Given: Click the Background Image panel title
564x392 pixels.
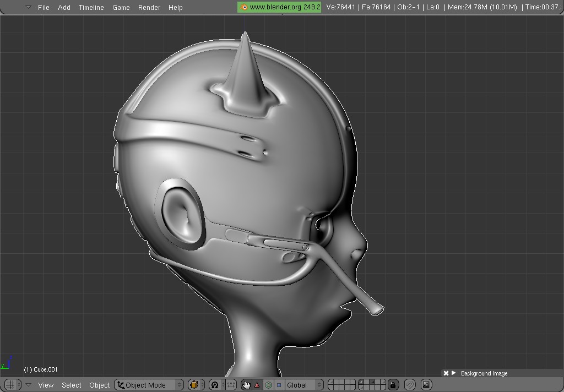Looking at the screenshot, I should [x=484, y=373].
